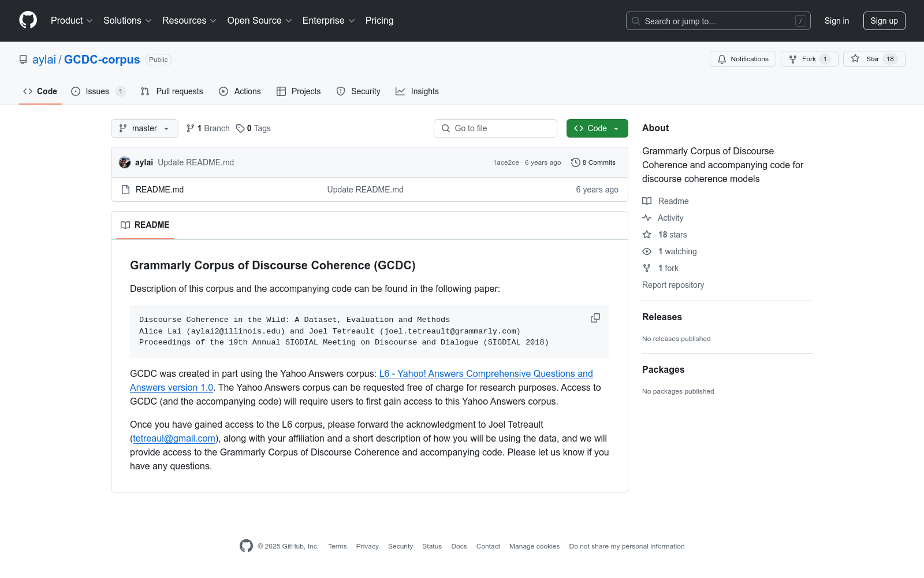Viewport: 924px width, 578px height.
Task: Click the repository icon beside aylai
Action: click(23, 60)
